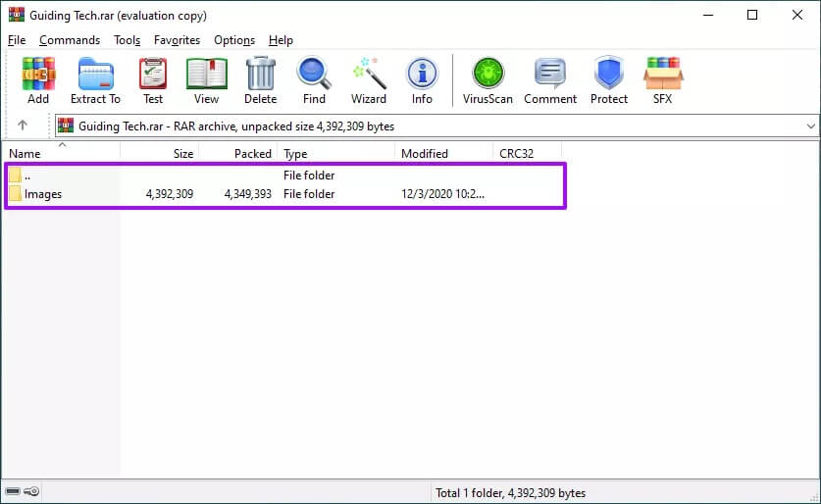The image size is (821, 504).
Task: Click the Images row size 4,392,309
Action: [x=169, y=194]
